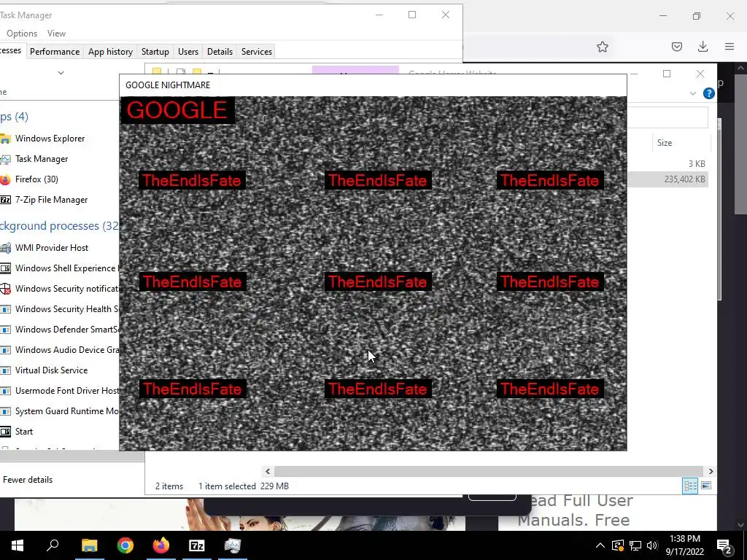The width and height of the screenshot is (747, 560).
Task: Bookmark page with Firefox star icon
Action: tap(602, 47)
